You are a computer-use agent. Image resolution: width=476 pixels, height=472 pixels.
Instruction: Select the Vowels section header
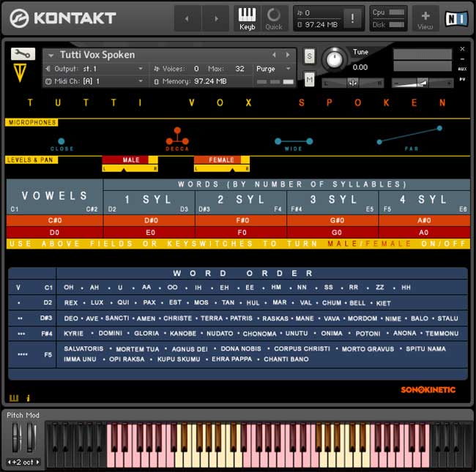pyautogui.click(x=55, y=197)
